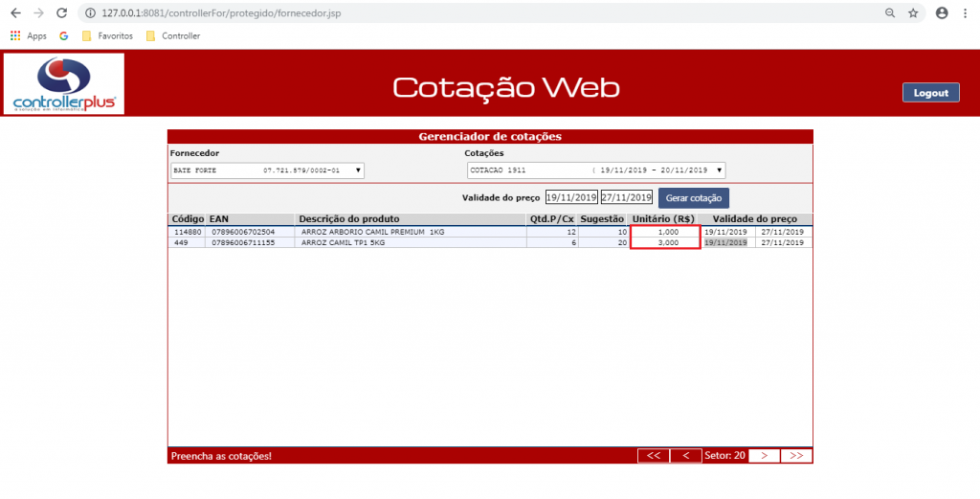Open the Chrome three-dot menu
Viewport: 980px width, 499px height.
[966, 13]
